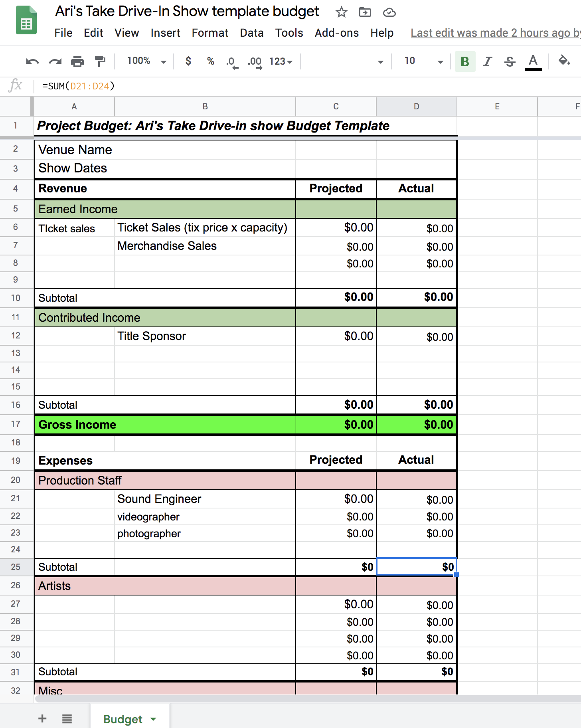581x728 pixels.
Task: Select the Merchandise Sales cell
Action: click(205, 246)
